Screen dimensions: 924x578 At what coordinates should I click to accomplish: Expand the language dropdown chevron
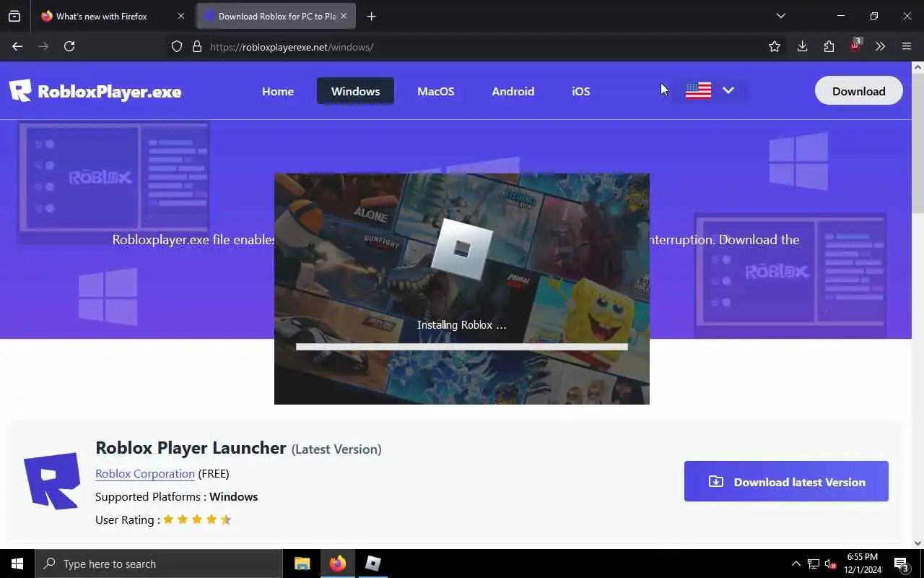(x=728, y=90)
